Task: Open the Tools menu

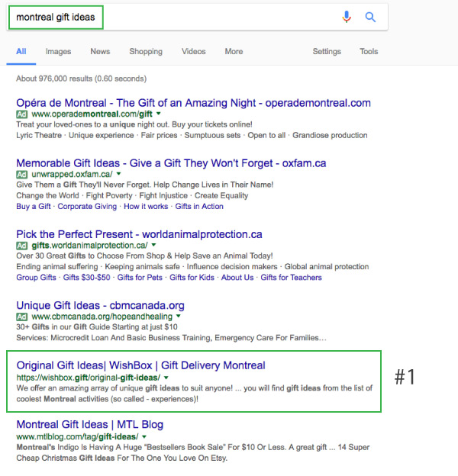Action: (369, 51)
